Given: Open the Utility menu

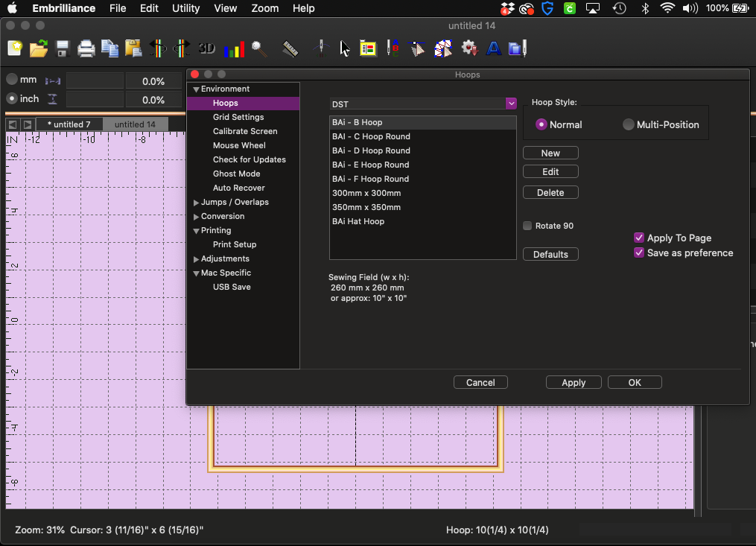Looking at the screenshot, I should (x=185, y=8).
